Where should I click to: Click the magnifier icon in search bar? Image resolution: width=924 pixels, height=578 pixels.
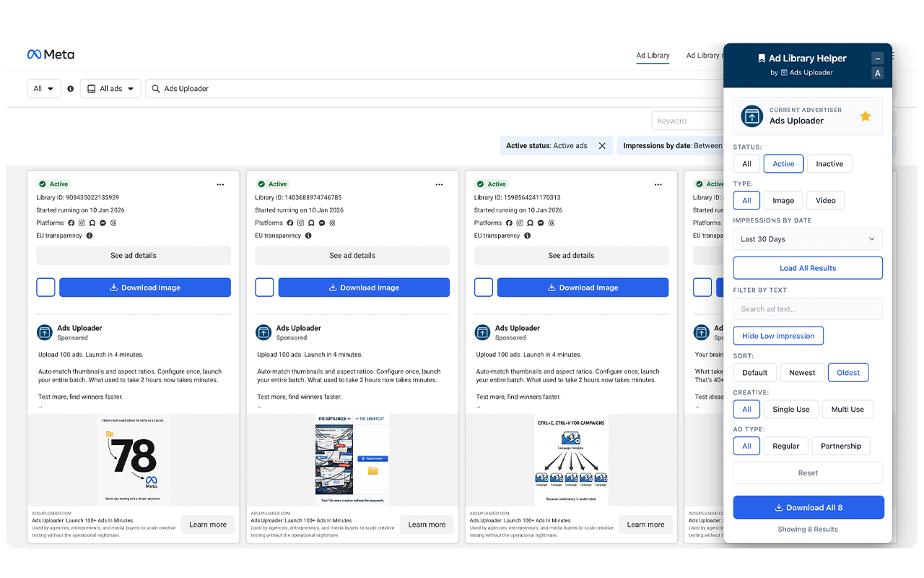[155, 89]
